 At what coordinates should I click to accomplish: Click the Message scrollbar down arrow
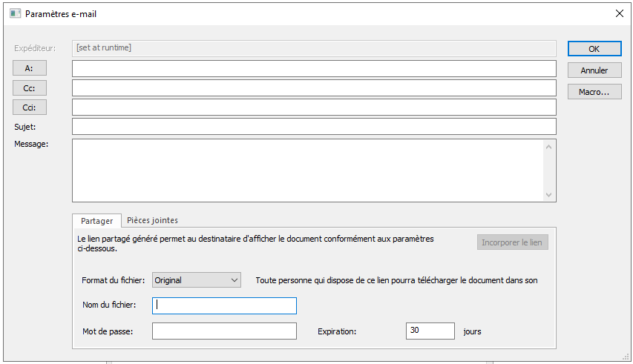pos(548,195)
